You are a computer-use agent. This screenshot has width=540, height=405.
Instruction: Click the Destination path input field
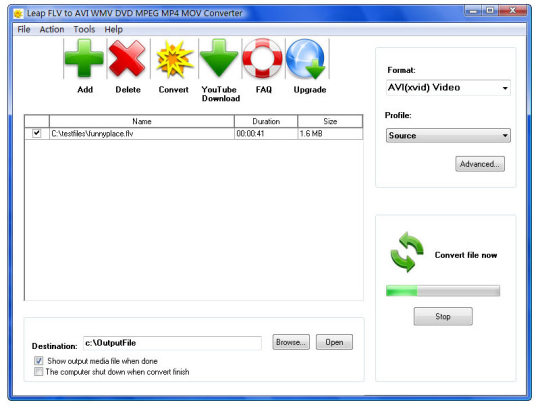tap(172, 343)
